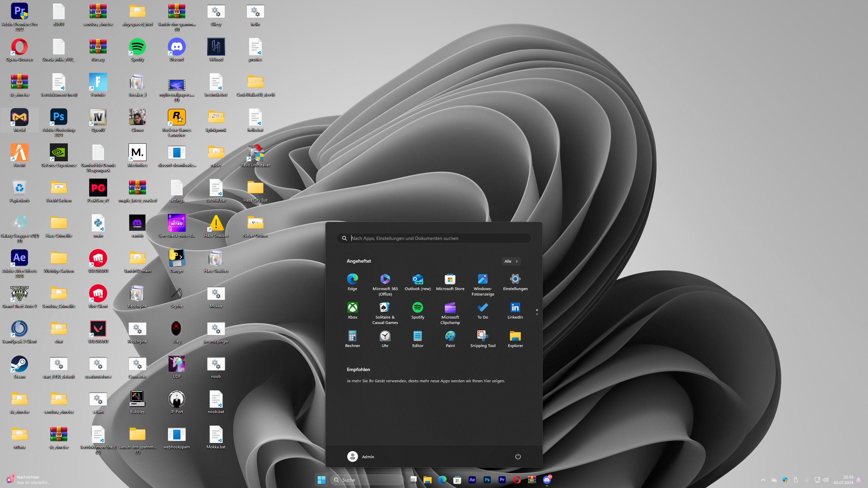Select the Discord desktop shortcut
Screen dimensions: 868x488
[x=177, y=50]
